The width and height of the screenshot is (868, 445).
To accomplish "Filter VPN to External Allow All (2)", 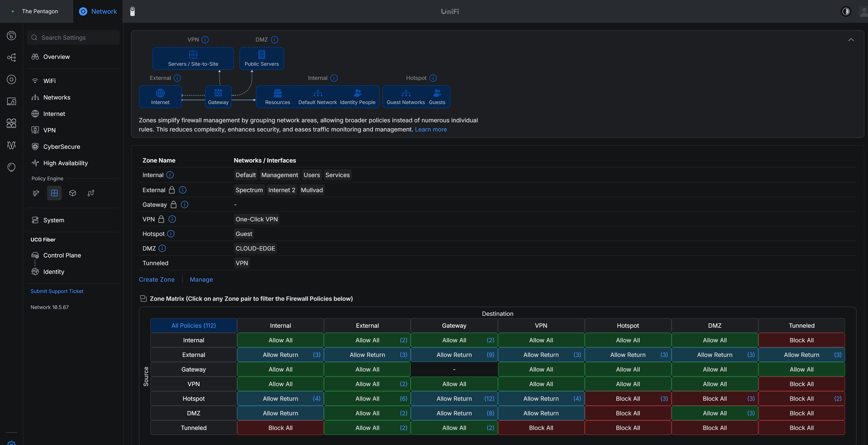I will tap(367, 384).
